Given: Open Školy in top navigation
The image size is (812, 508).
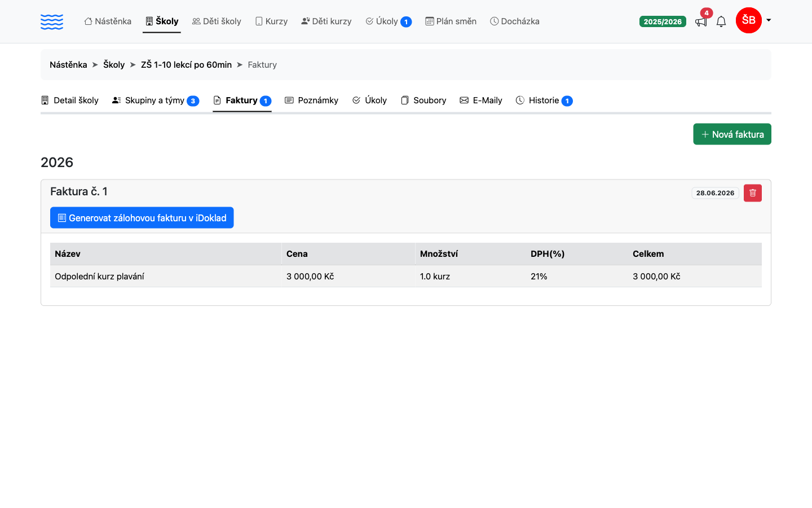Looking at the screenshot, I should click(162, 21).
